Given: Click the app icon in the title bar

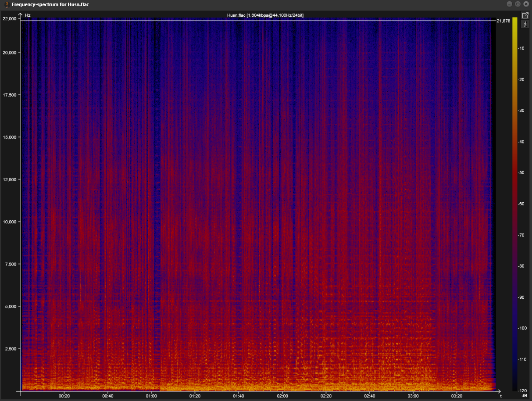Looking at the screenshot, I should pos(7,4).
